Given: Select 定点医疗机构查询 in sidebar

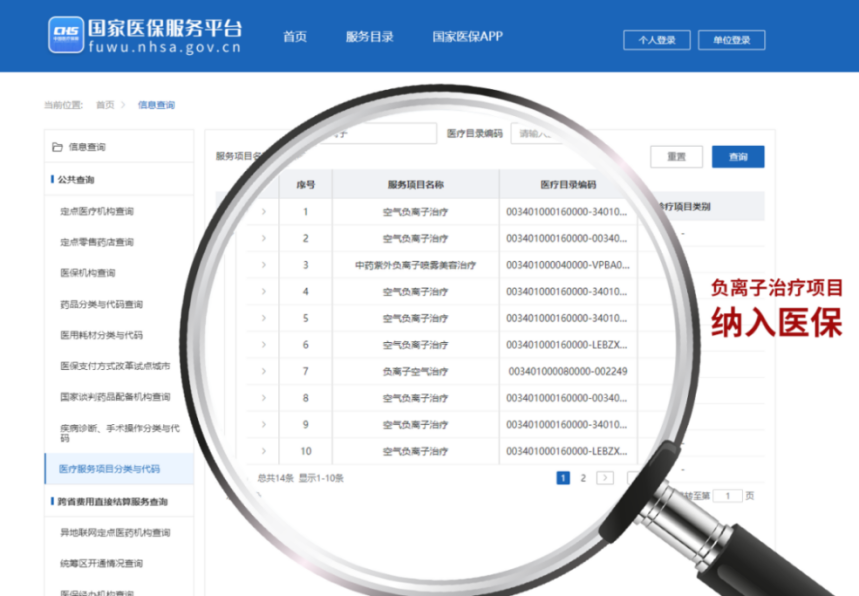Looking at the screenshot, I should point(96,212).
